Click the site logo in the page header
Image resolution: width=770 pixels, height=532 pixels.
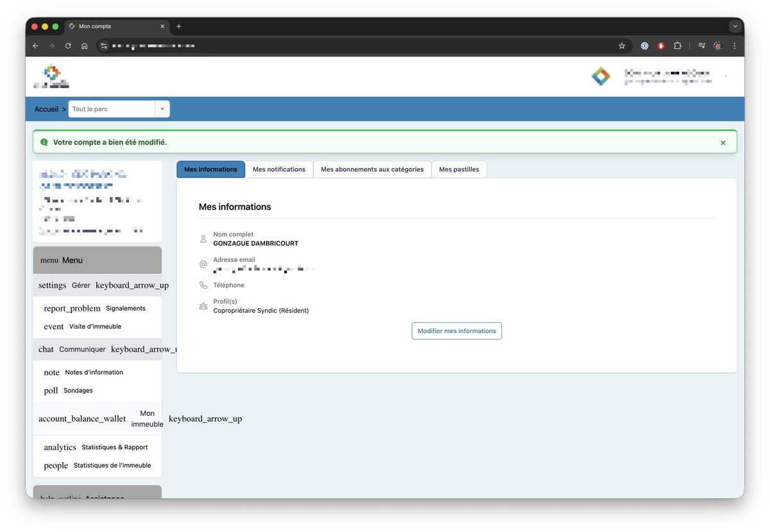[51, 76]
